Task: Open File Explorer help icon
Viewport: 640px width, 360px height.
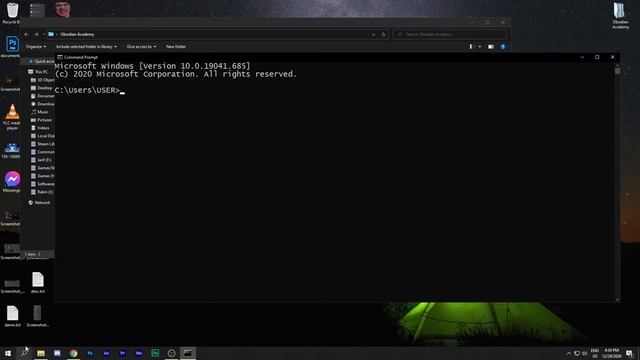Action: coord(503,47)
